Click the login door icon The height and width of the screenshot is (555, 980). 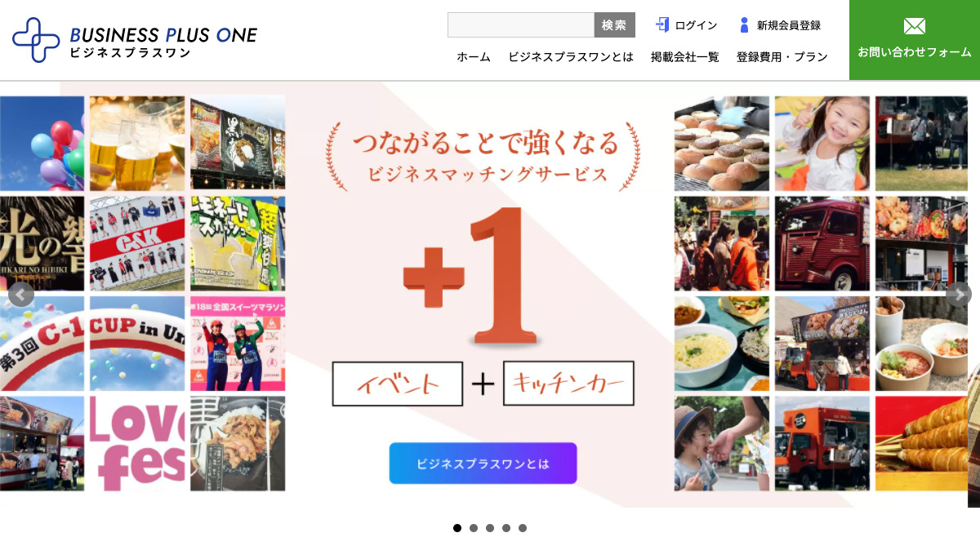(x=662, y=25)
